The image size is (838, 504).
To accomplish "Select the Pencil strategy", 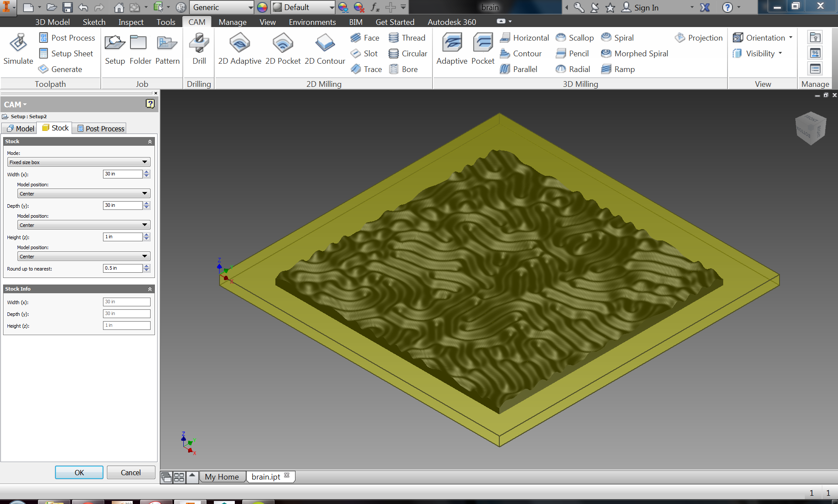I will [x=572, y=54].
